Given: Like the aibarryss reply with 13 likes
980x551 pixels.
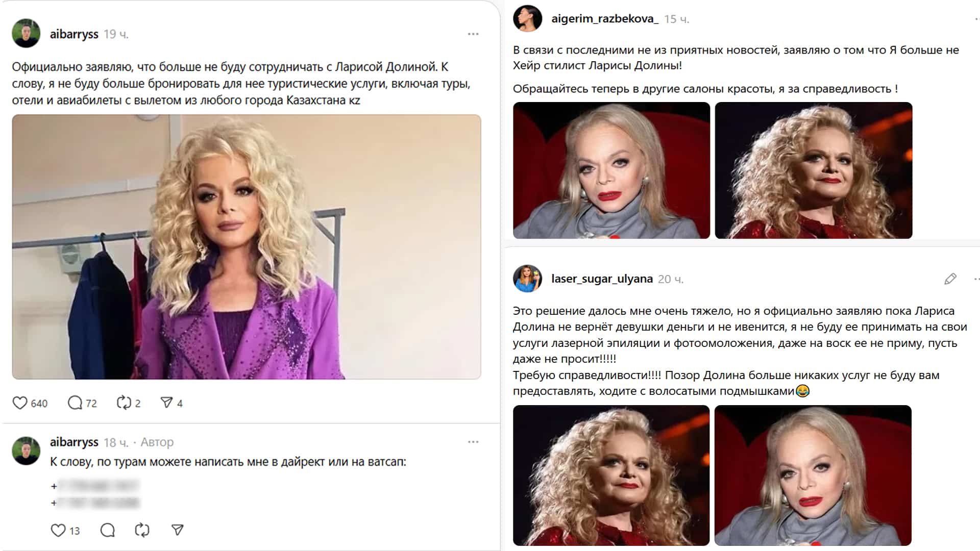Looking at the screenshot, I should click(x=58, y=530).
